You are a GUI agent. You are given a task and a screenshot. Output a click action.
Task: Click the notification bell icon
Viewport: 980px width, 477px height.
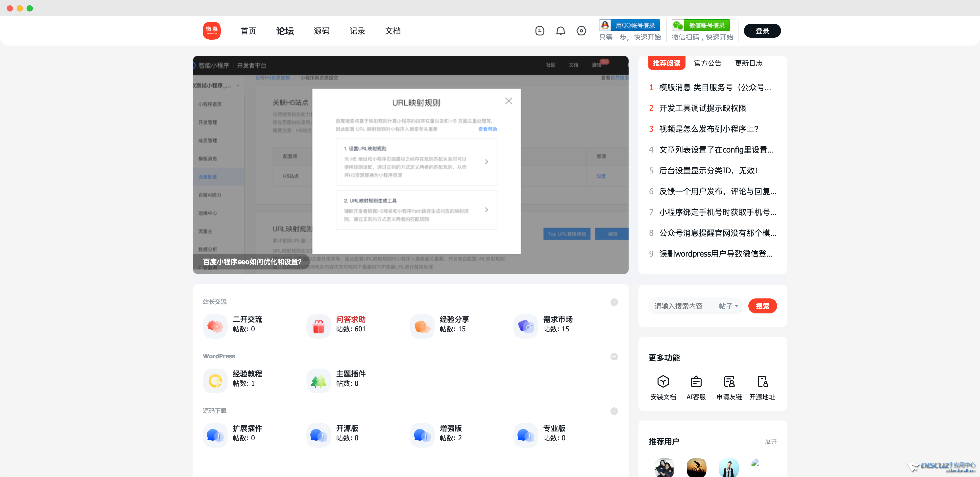point(560,31)
